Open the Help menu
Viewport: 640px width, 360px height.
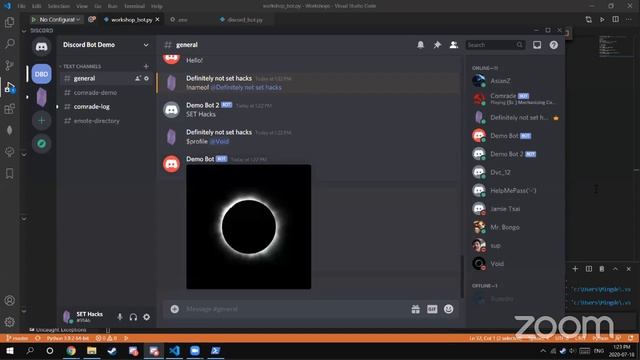[157, 6]
